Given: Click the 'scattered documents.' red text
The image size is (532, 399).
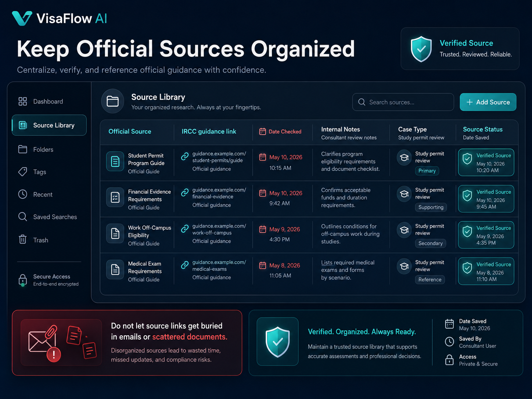Looking at the screenshot, I should click(190, 337).
